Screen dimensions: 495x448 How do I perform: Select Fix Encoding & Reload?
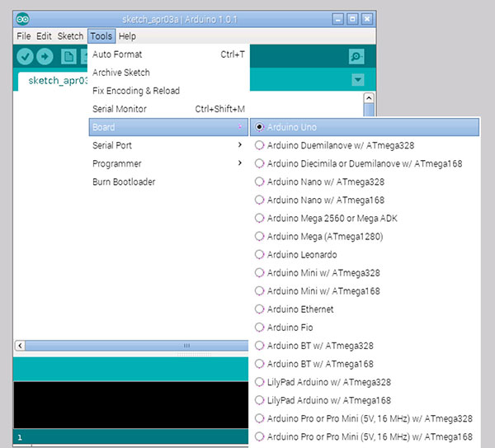pyautogui.click(x=168, y=91)
